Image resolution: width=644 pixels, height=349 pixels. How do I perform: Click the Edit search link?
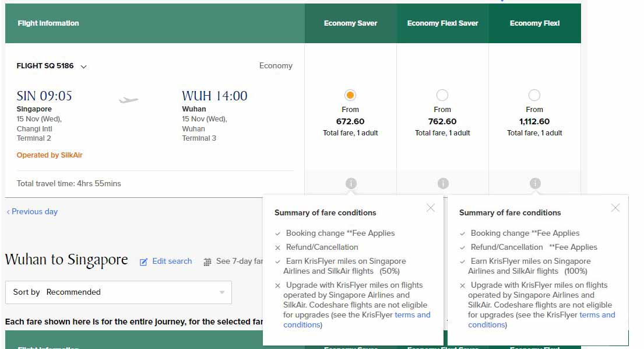click(172, 261)
